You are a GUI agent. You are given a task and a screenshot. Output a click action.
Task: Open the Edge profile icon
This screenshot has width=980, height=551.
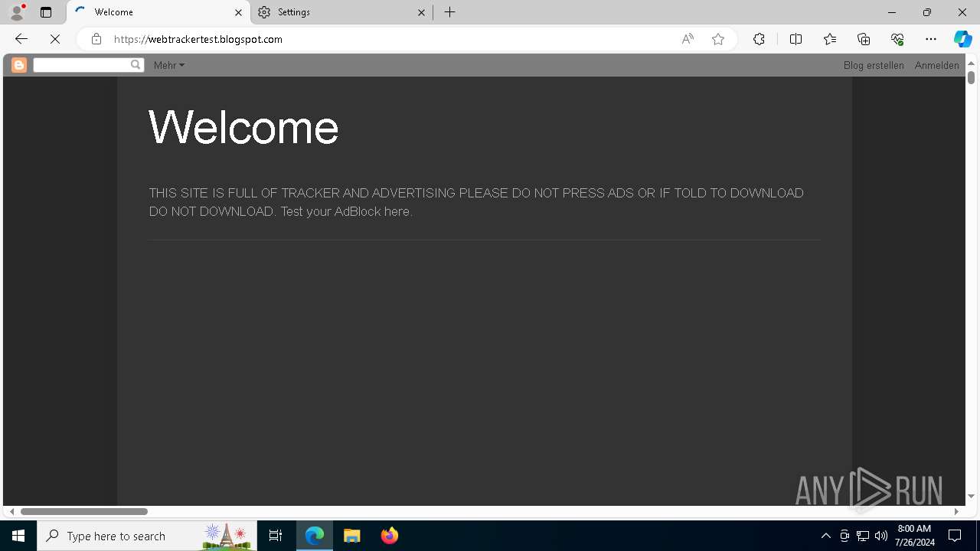pyautogui.click(x=17, y=12)
